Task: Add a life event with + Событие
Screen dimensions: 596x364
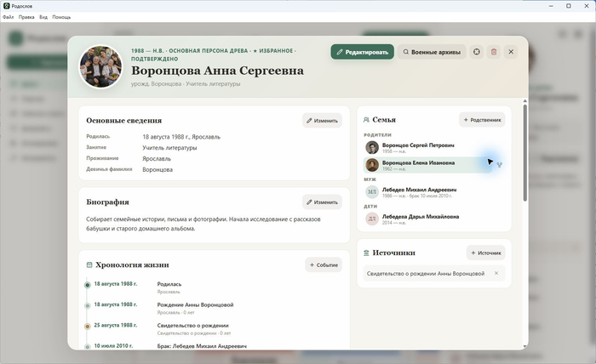Action: click(x=324, y=265)
